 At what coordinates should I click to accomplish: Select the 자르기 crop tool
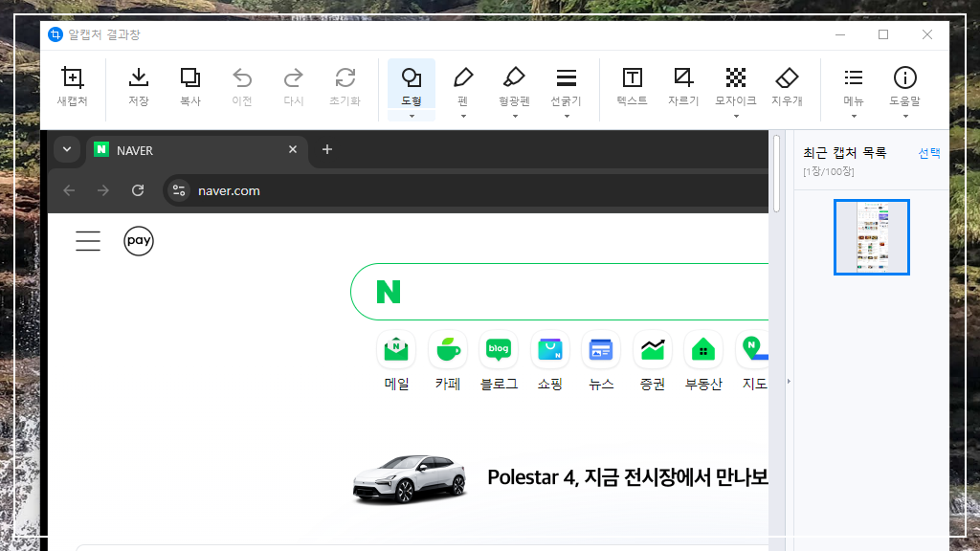[x=683, y=86]
